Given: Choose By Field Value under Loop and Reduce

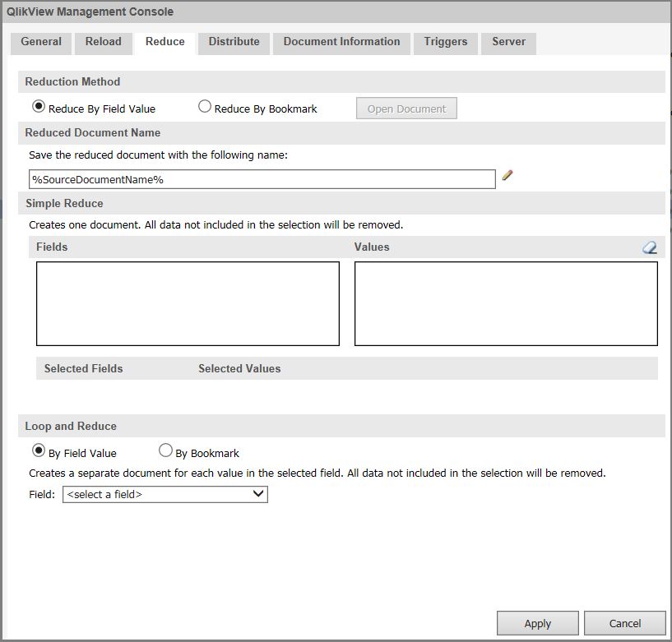Looking at the screenshot, I should pos(39,450).
